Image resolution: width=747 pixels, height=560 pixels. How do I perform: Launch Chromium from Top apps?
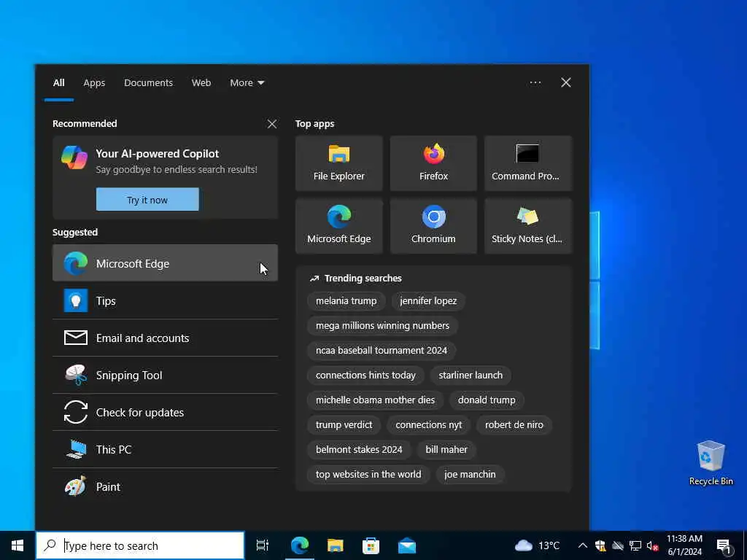[433, 226]
